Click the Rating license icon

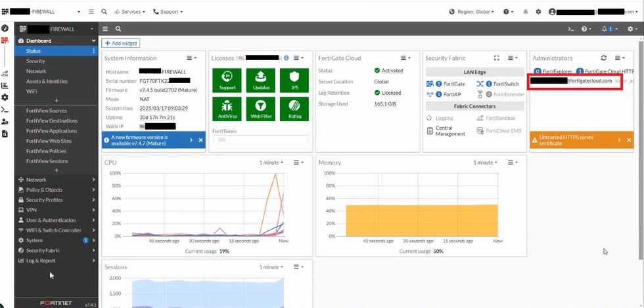tap(294, 109)
